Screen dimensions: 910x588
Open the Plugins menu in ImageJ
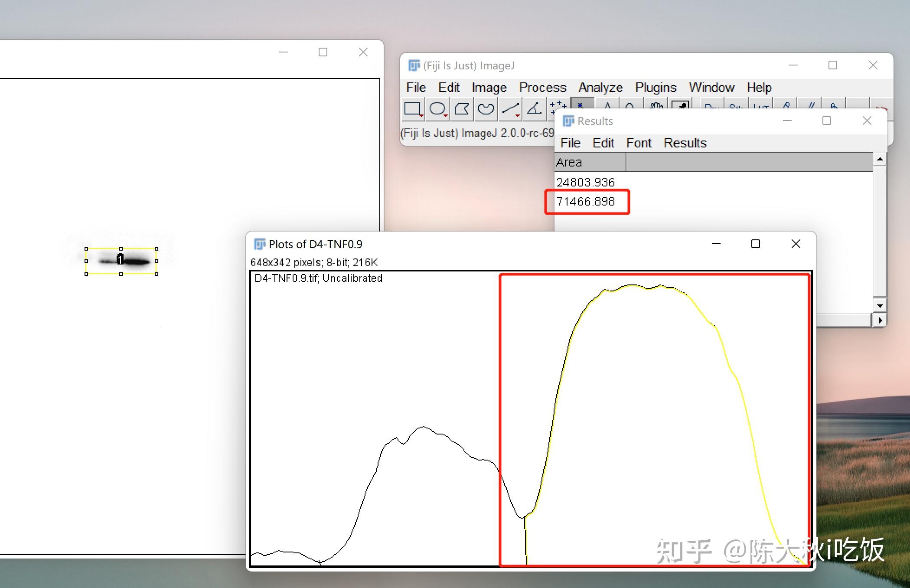(656, 88)
